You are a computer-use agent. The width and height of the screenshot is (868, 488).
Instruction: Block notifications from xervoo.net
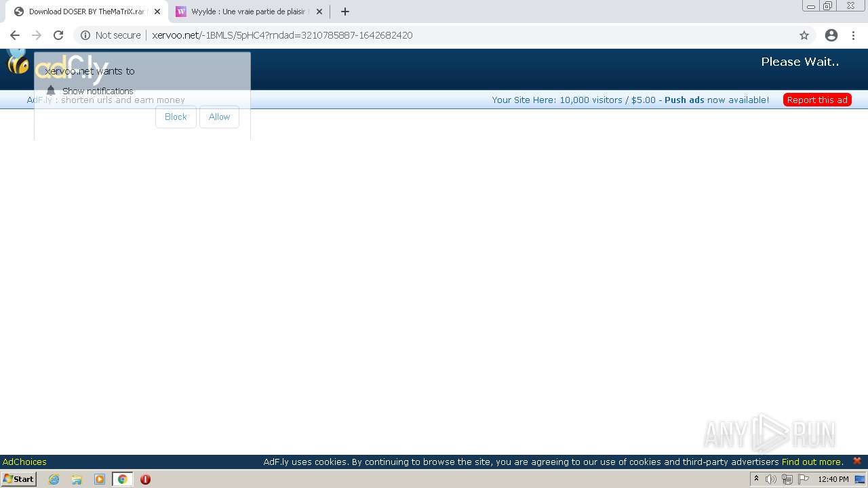pyautogui.click(x=176, y=117)
